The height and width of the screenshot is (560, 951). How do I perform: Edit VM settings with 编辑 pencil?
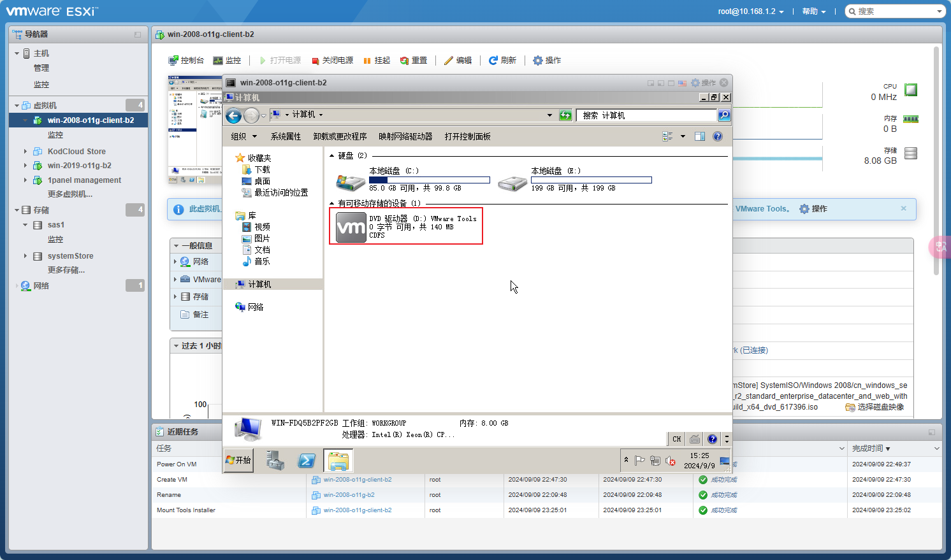tap(458, 61)
